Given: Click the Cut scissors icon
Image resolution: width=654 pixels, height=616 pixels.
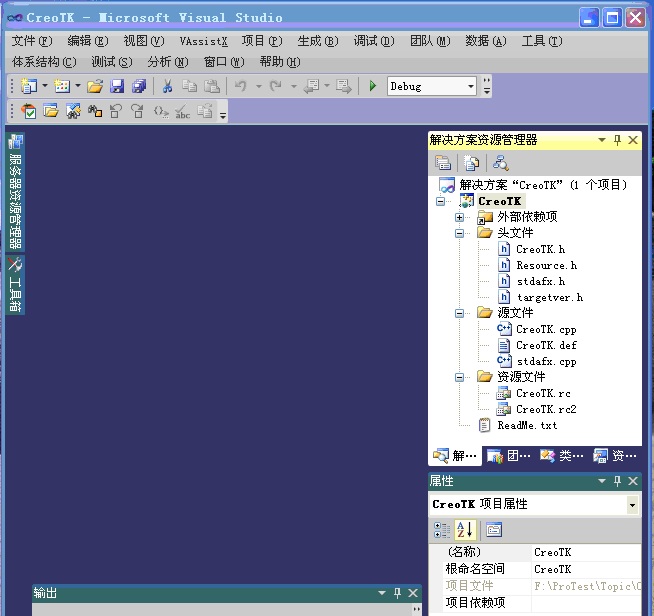Looking at the screenshot, I should click(x=167, y=87).
